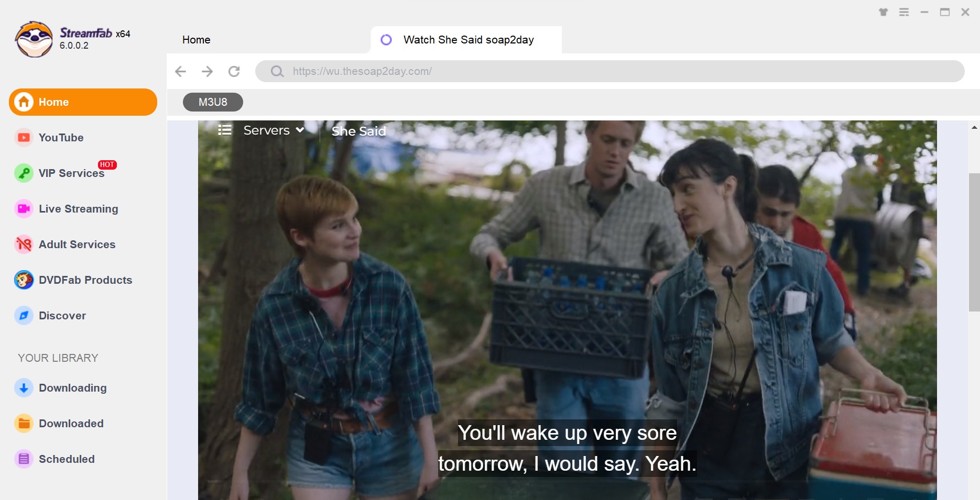The image size is (980, 500).
Task: View the Downloaded library list
Action: click(71, 424)
